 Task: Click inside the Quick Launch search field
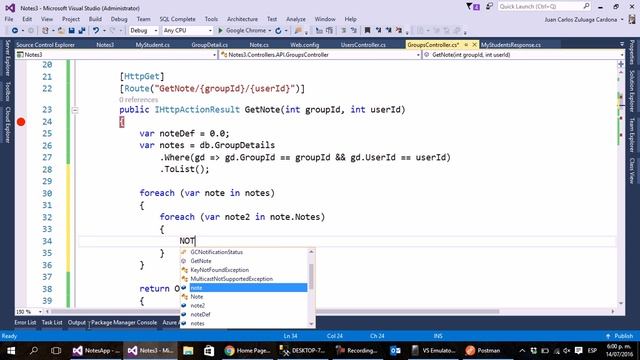tap(539, 6)
